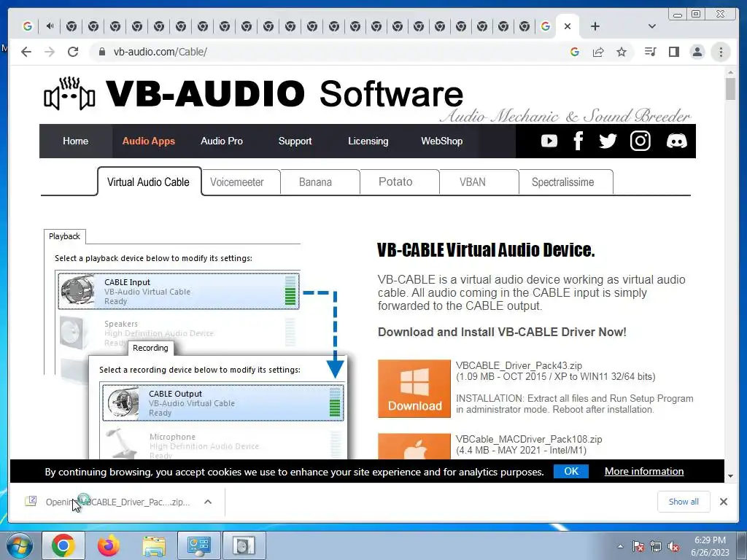
Task: Show hidden system tray icons
Action: (620, 546)
